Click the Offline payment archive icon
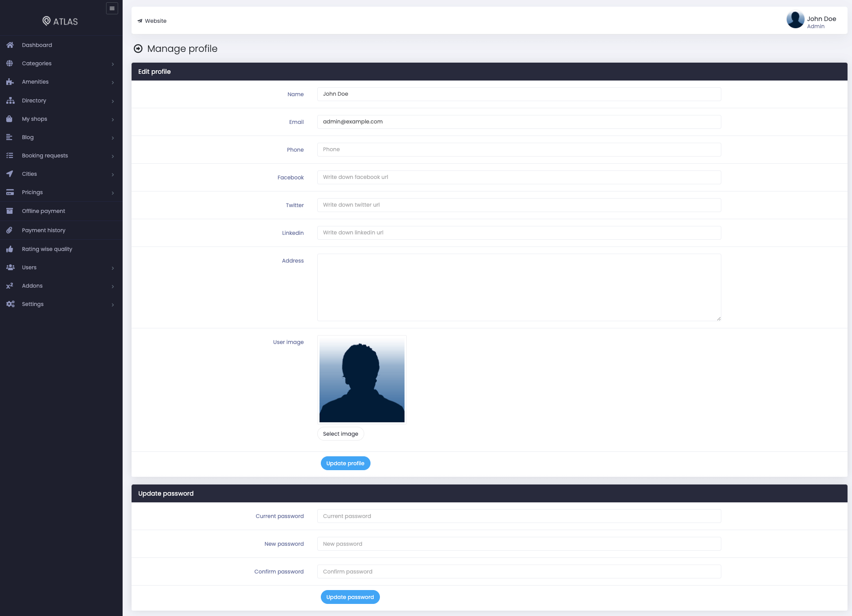This screenshot has width=852, height=616. pos(9,211)
